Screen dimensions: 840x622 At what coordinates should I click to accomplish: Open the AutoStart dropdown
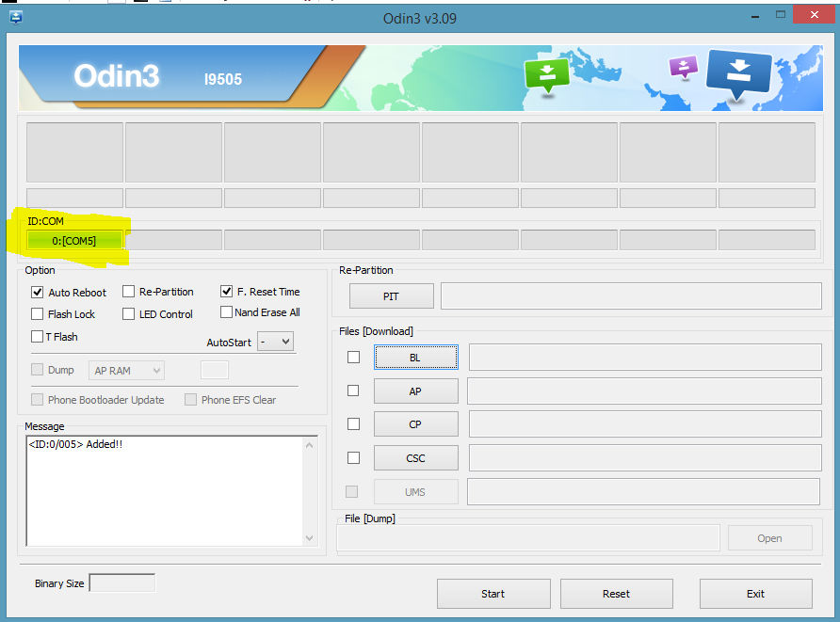275,342
